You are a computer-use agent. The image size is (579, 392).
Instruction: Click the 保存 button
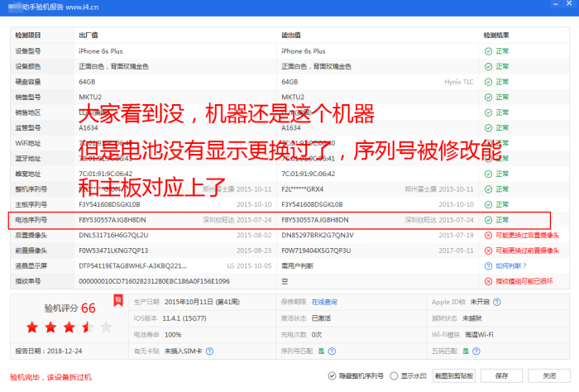pos(501,375)
